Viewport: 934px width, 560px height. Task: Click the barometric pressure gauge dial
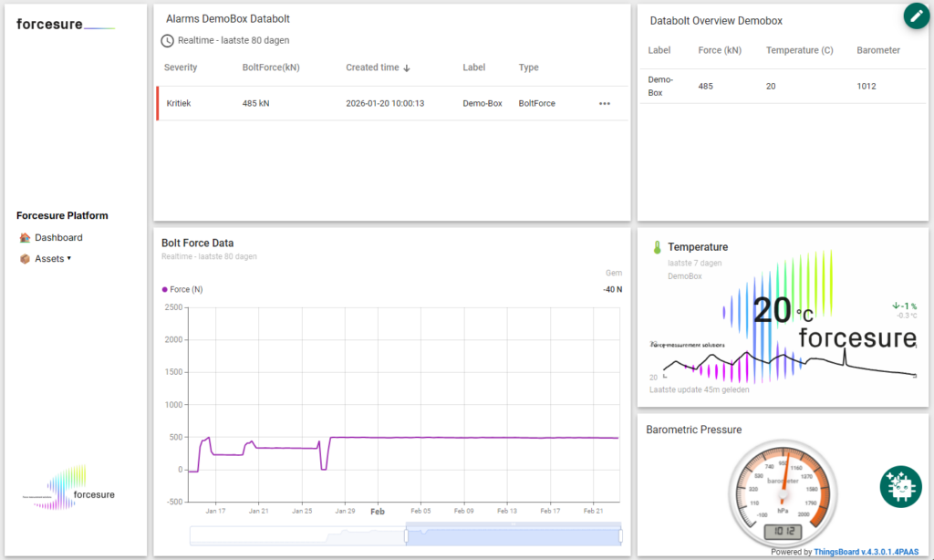click(x=782, y=493)
